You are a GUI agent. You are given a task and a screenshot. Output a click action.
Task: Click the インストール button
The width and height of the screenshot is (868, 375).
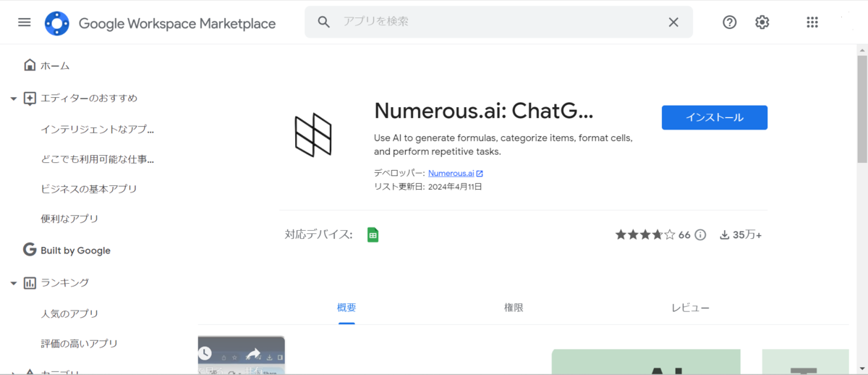point(715,117)
